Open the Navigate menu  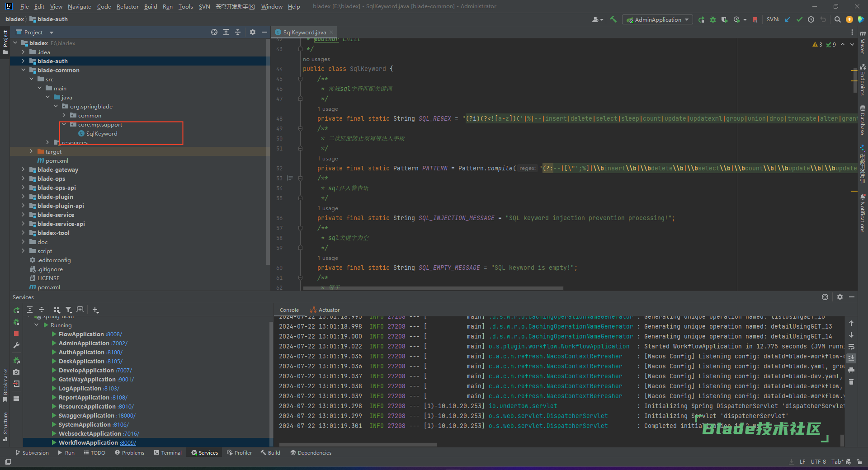tap(80, 6)
